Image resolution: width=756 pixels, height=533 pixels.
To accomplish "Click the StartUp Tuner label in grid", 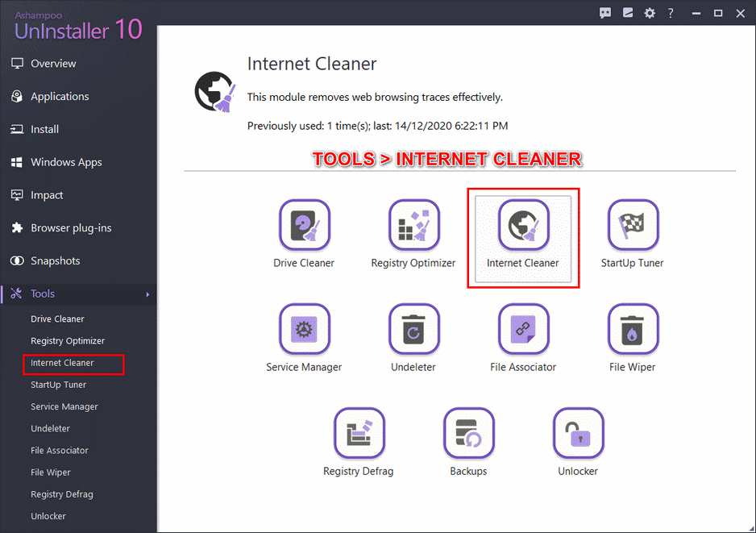I will click(x=632, y=264).
